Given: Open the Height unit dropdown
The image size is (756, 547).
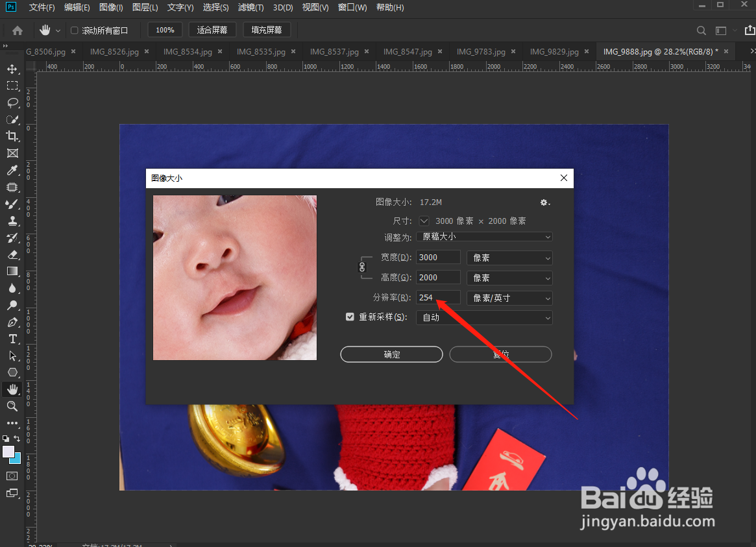Looking at the screenshot, I should tap(509, 278).
